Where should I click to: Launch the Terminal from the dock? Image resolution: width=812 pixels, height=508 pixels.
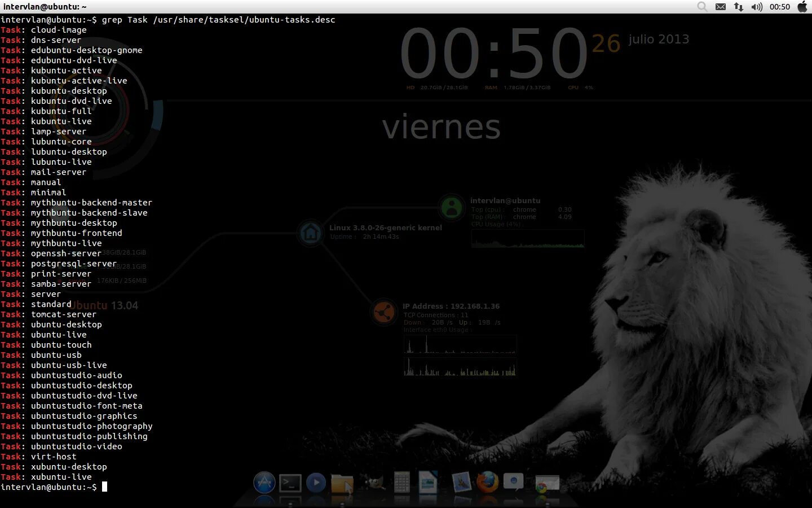click(x=290, y=483)
